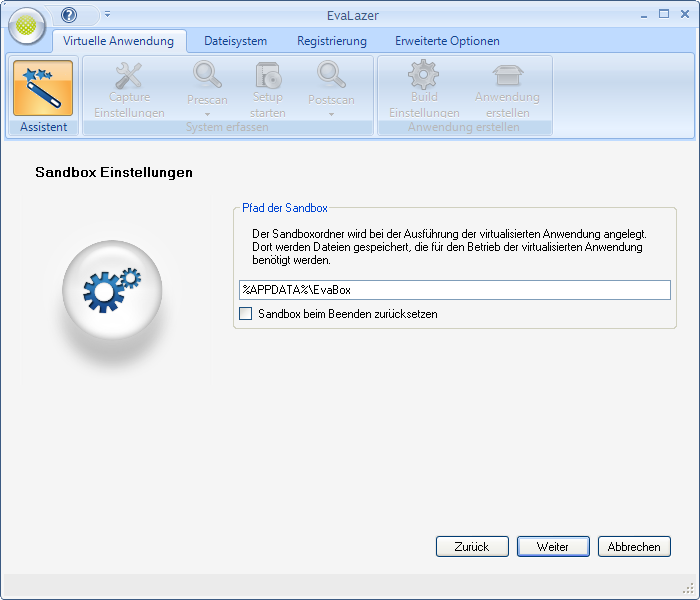Switch to the Registrierung tab
This screenshot has height=600, width=700.
pos(332,41)
